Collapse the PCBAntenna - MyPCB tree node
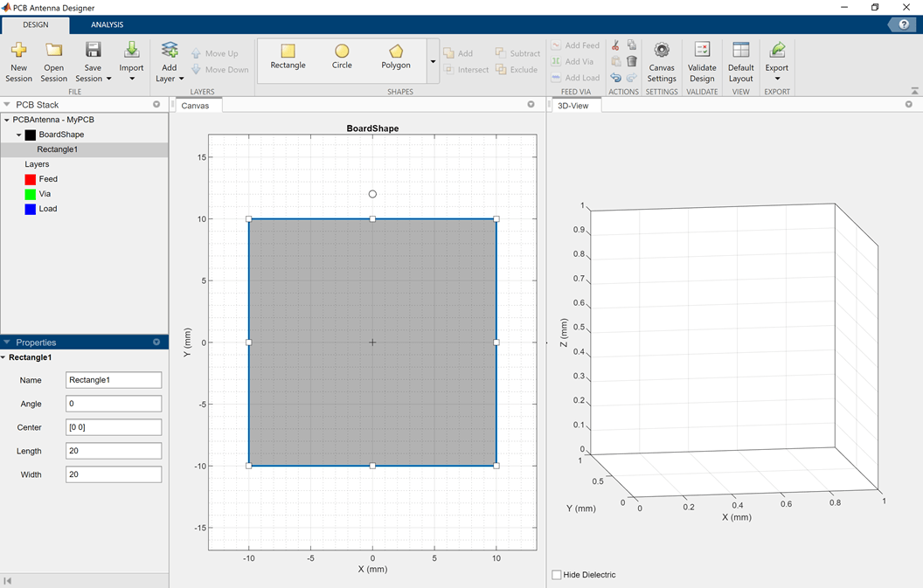 [6, 120]
